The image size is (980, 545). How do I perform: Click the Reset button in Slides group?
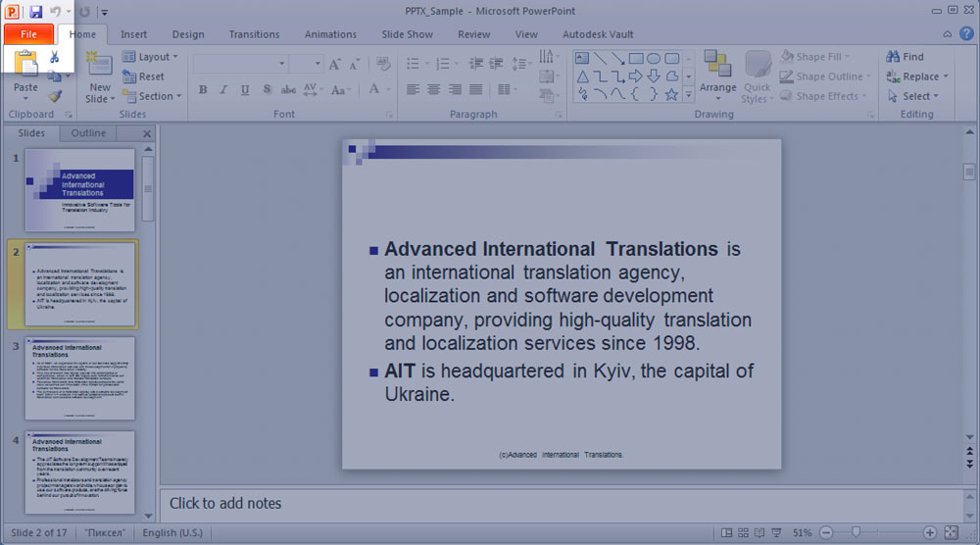(x=143, y=76)
